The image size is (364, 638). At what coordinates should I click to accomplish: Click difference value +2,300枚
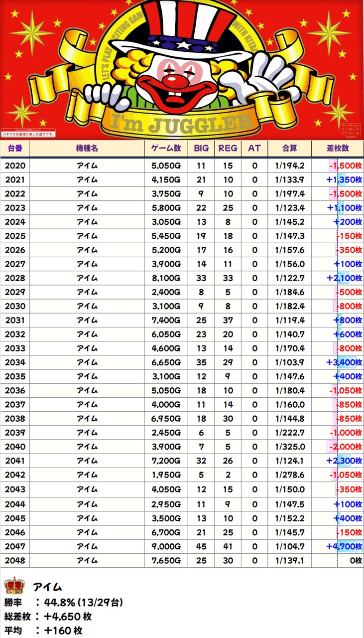click(345, 461)
